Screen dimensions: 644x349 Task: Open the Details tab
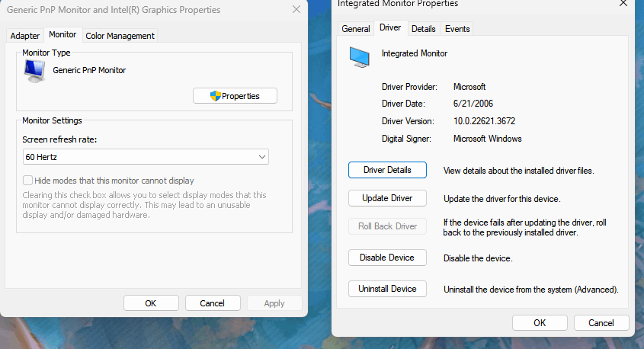(x=424, y=29)
